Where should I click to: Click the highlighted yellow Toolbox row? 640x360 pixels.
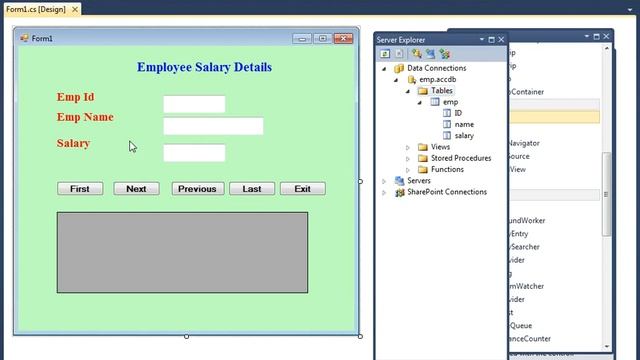click(555, 117)
